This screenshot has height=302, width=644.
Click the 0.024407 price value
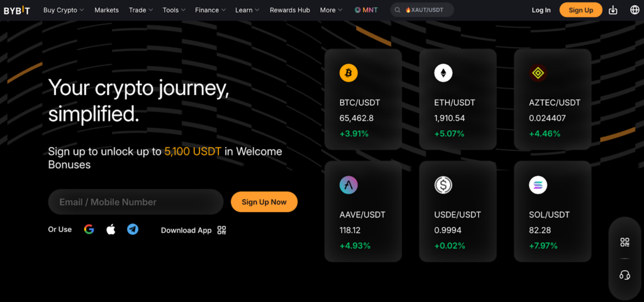(x=547, y=118)
